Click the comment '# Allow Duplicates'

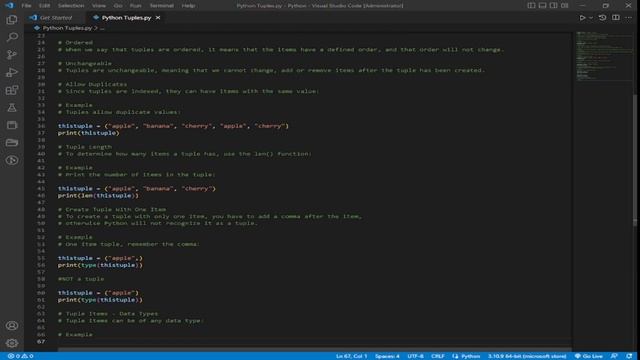[x=92, y=84]
